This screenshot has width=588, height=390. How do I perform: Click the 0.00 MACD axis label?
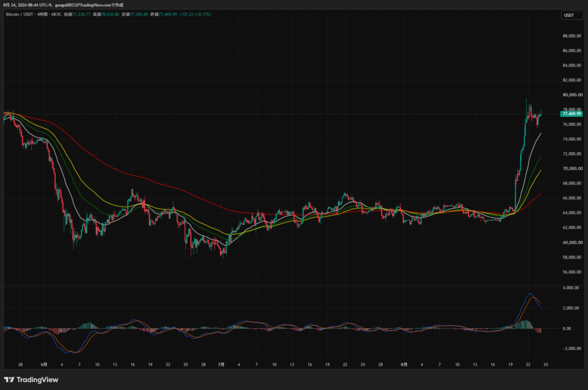click(567, 329)
